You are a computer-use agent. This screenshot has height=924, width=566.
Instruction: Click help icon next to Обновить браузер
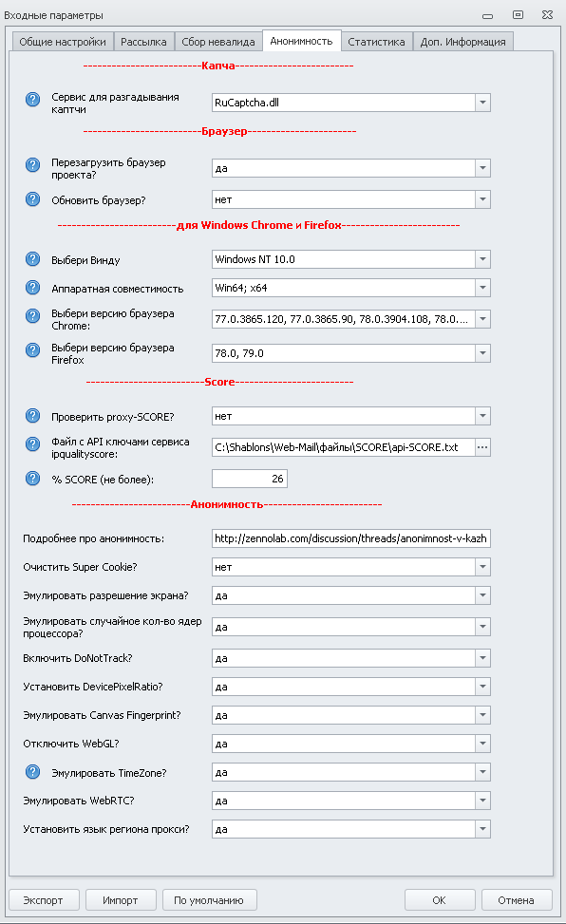click(x=33, y=199)
